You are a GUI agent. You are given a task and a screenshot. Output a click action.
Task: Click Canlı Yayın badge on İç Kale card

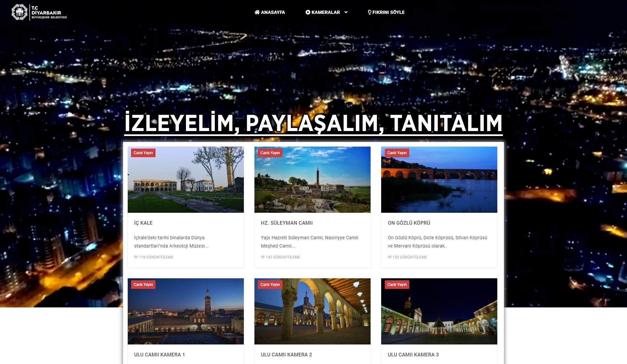(143, 153)
